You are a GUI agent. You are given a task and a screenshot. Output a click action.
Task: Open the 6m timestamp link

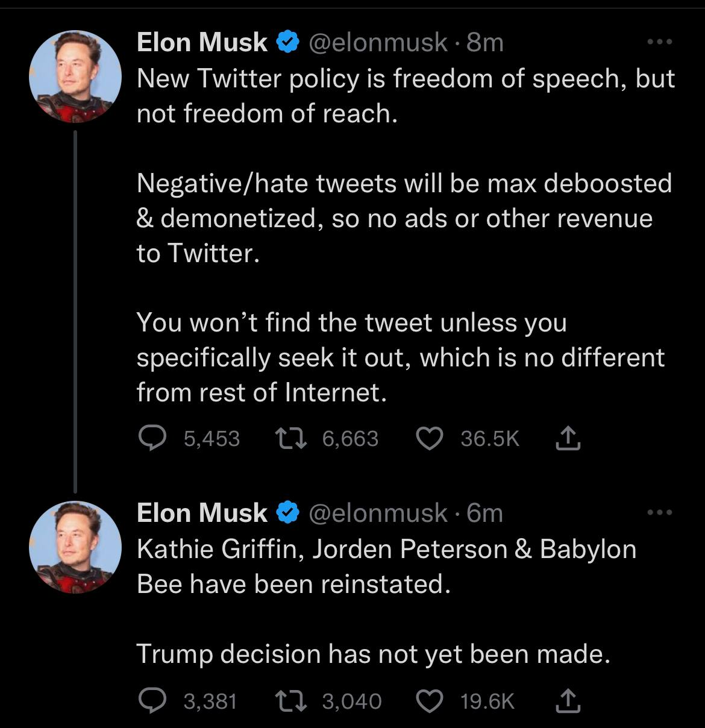click(485, 513)
